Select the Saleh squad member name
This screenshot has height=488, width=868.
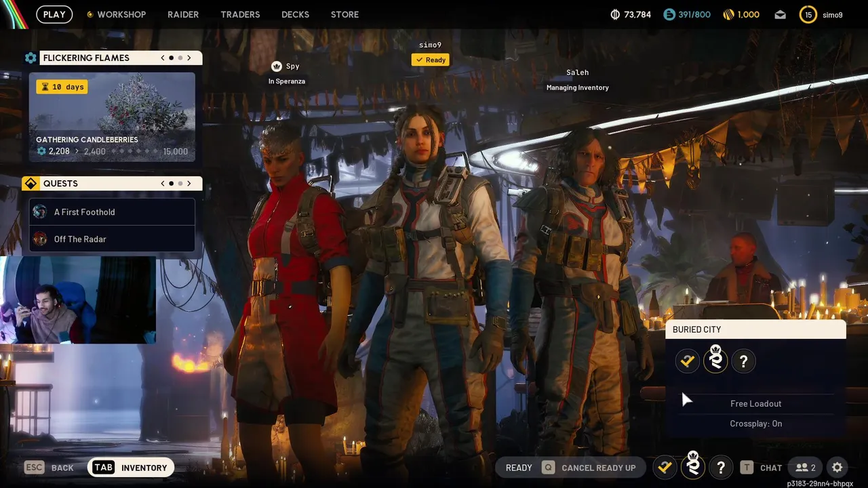click(578, 73)
